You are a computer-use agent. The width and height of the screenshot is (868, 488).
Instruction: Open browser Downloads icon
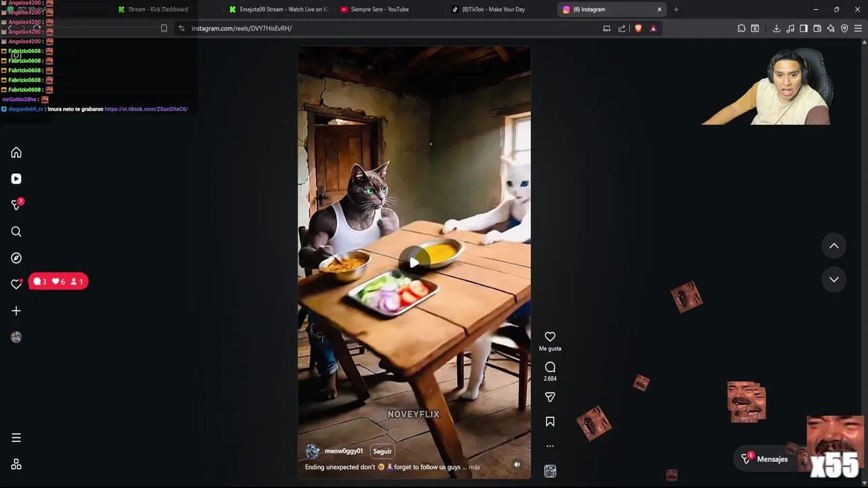coord(776,28)
